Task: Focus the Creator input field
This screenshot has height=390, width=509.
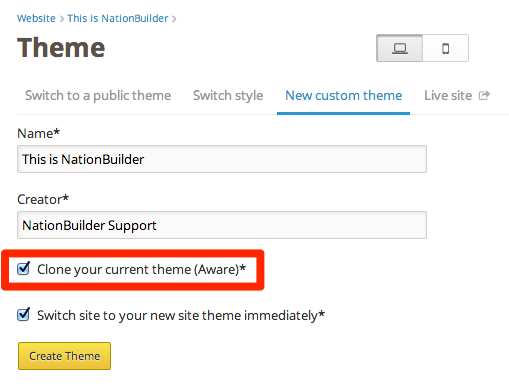Action: pos(222,225)
